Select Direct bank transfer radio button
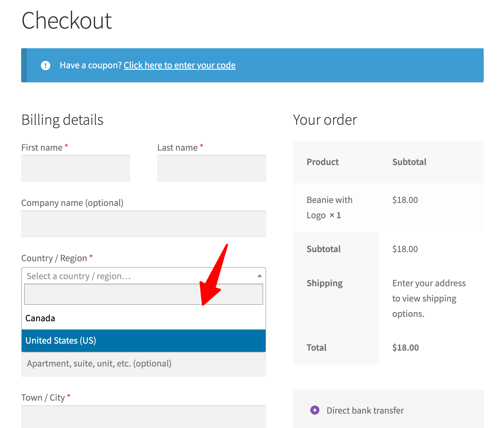 (315, 410)
